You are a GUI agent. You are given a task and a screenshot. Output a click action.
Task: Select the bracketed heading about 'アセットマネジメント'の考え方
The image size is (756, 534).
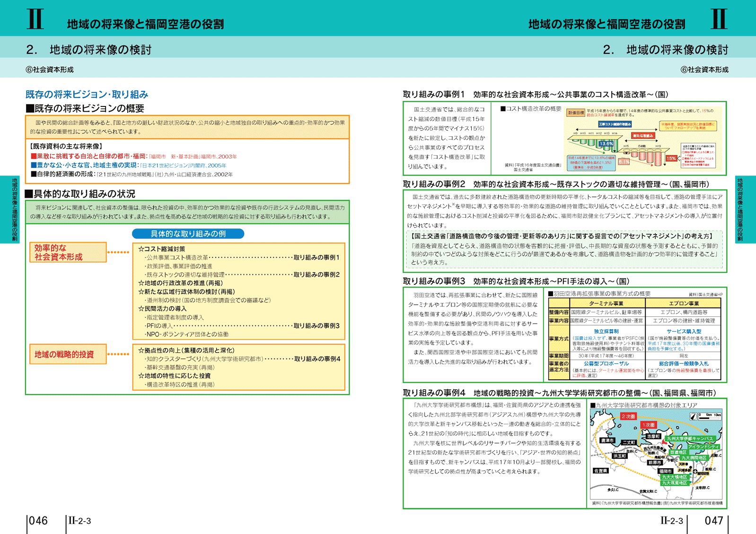coord(562,236)
